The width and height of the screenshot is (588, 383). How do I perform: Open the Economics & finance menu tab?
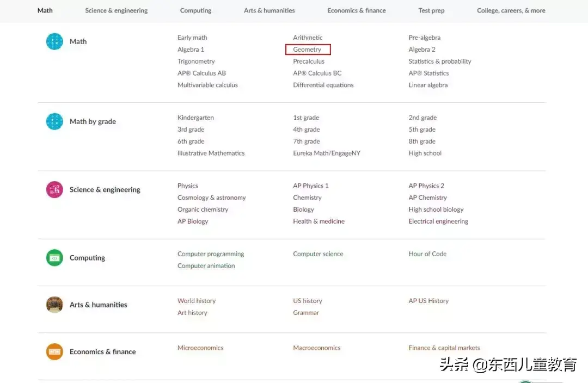357,10
